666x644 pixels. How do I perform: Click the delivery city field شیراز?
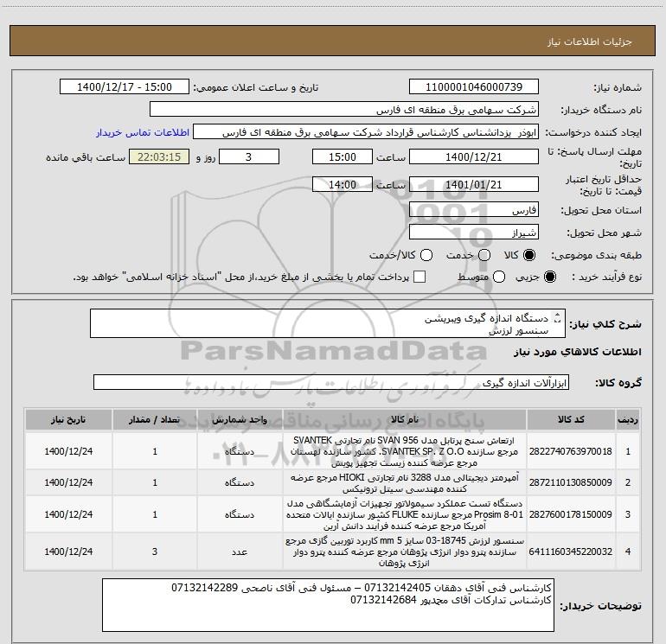click(474, 233)
